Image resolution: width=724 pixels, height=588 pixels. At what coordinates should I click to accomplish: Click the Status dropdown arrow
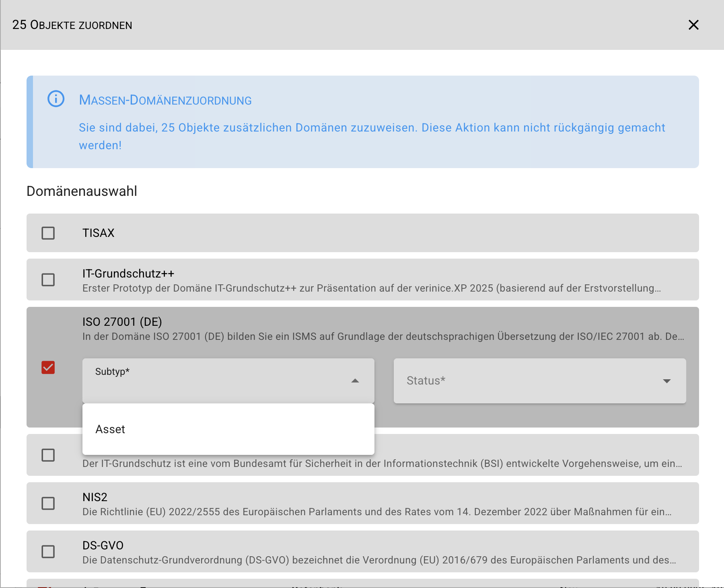click(x=666, y=381)
